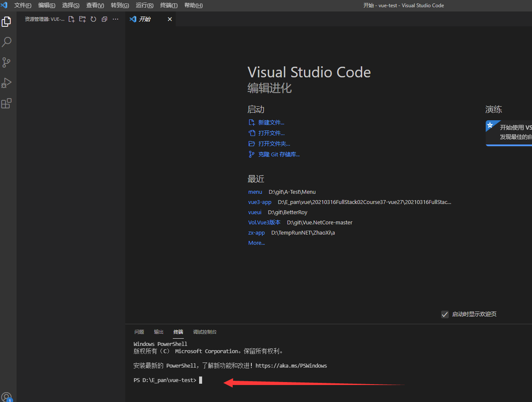This screenshot has height=402, width=532.
Task: Collapse all folders in Explorer
Action: [104, 19]
